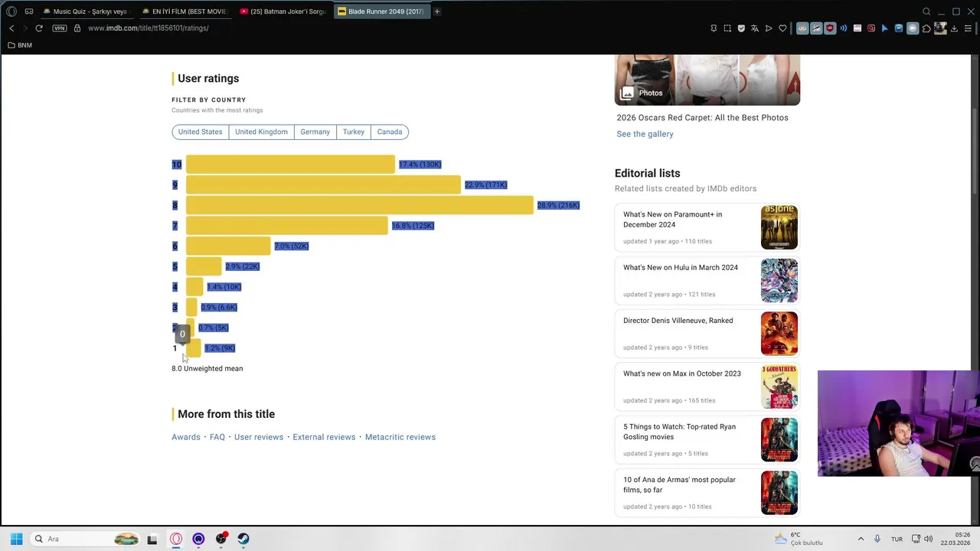
Task: Switch to the EN İYİ FİLM tab
Action: [184, 11]
